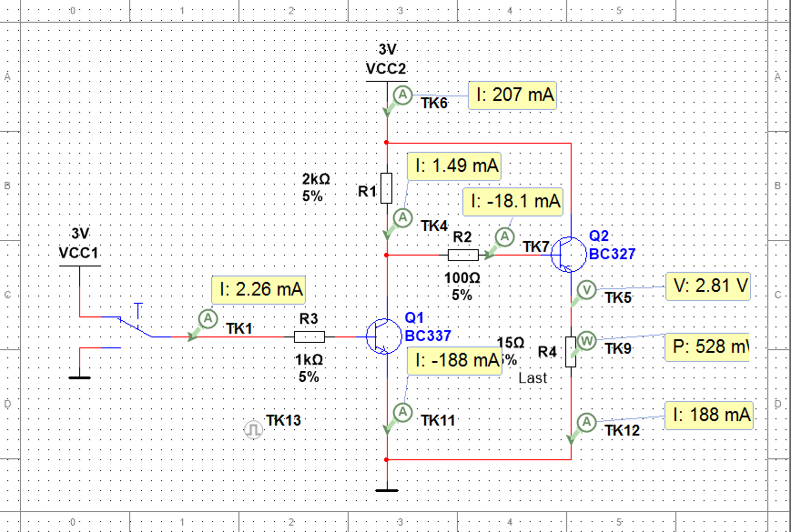The height and width of the screenshot is (532, 791).
Task: Click the 2kΩ value label
Action: pos(316,179)
